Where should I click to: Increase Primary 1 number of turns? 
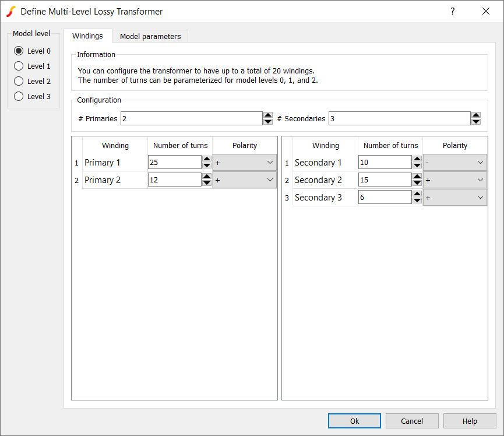207,159
